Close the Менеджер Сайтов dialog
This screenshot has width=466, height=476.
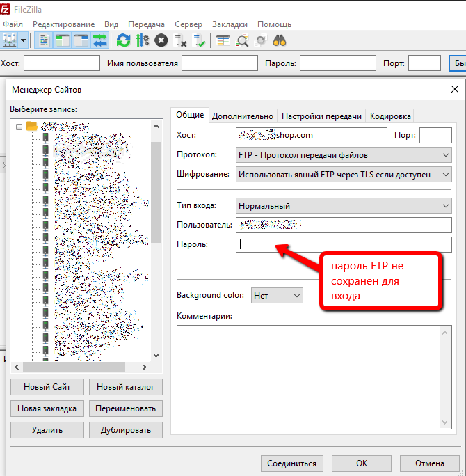454,89
